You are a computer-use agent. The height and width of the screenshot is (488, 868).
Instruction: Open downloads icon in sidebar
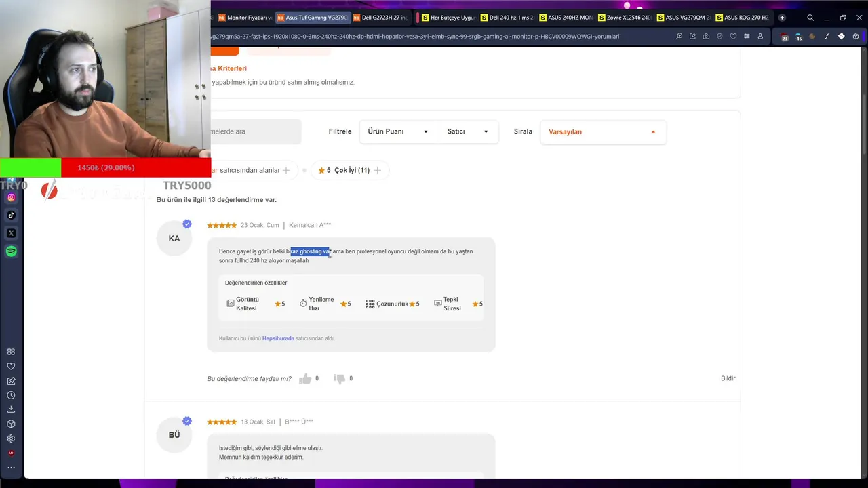click(x=11, y=409)
